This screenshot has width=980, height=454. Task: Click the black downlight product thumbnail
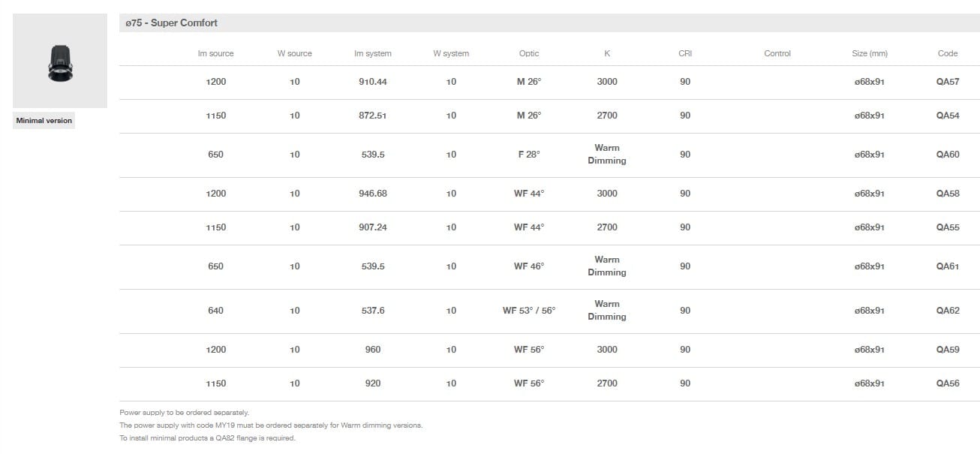click(x=60, y=62)
